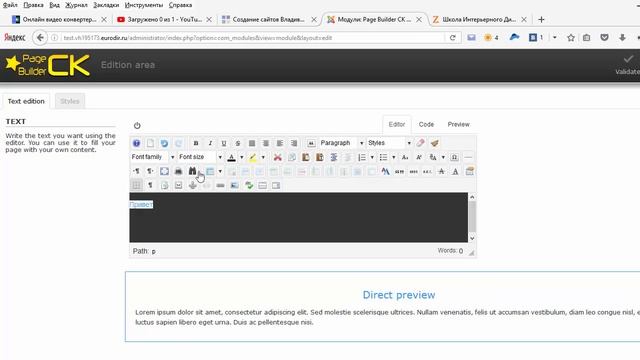Switch to the Preview tab

[x=458, y=124]
